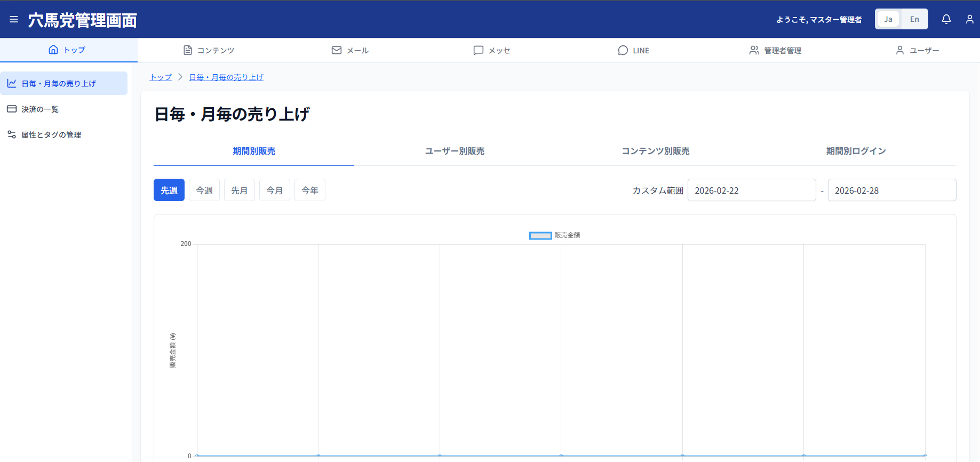This screenshot has width=980, height=462.
Task: Select the 今年 range button
Action: pos(309,190)
